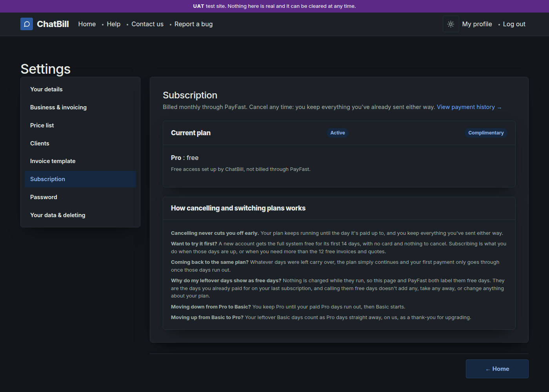Screen dimensions: 549x392
Task: Open the Home link in the top navigation
Action: (87, 24)
